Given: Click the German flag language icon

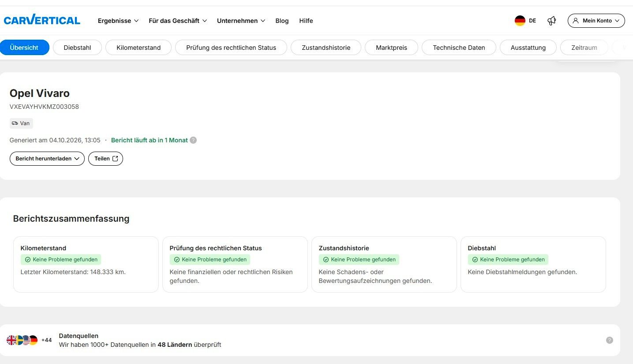Looking at the screenshot, I should click(520, 21).
